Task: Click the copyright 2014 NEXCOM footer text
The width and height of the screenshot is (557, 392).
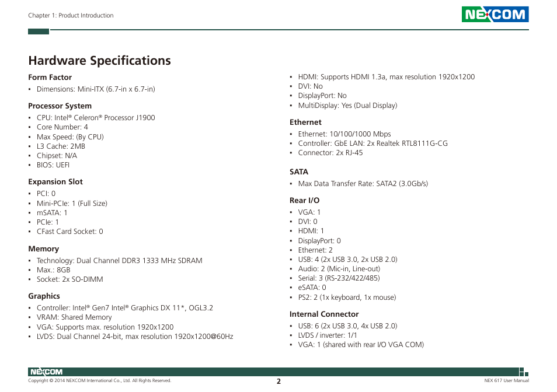Action: (100, 381)
